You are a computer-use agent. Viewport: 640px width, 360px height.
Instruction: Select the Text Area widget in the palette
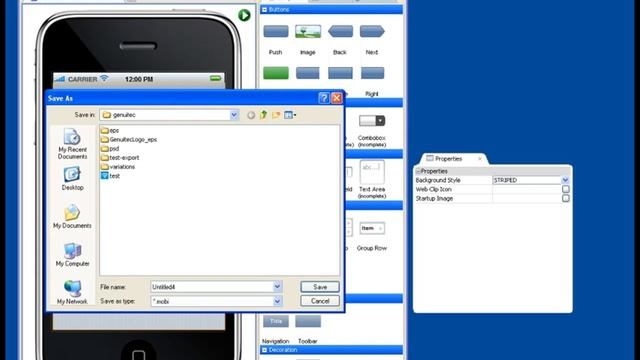pyautogui.click(x=372, y=172)
